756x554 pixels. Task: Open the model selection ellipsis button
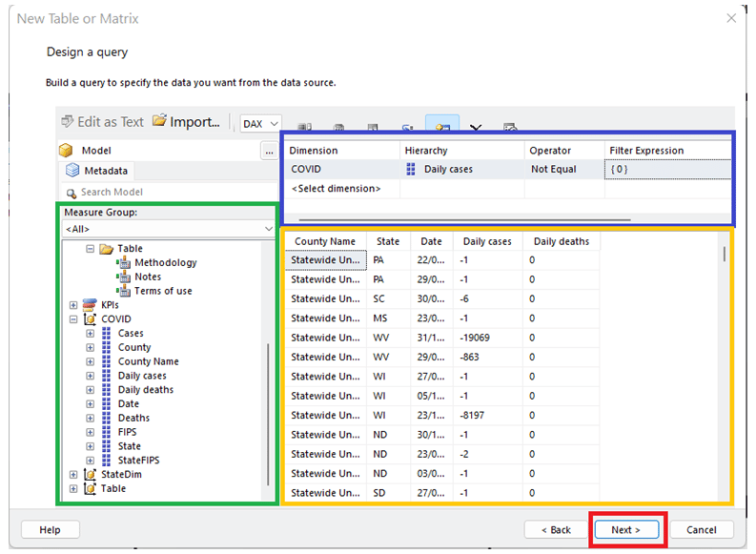269,151
